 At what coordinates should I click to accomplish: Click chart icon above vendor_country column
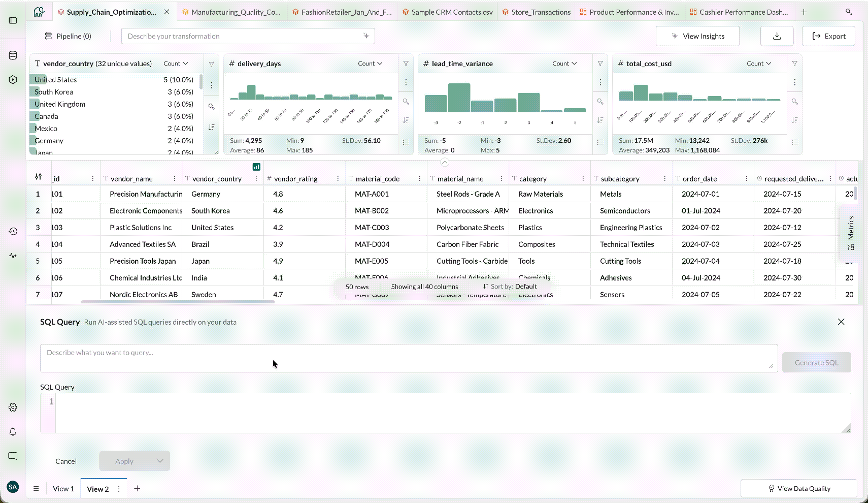pyautogui.click(x=256, y=167)
